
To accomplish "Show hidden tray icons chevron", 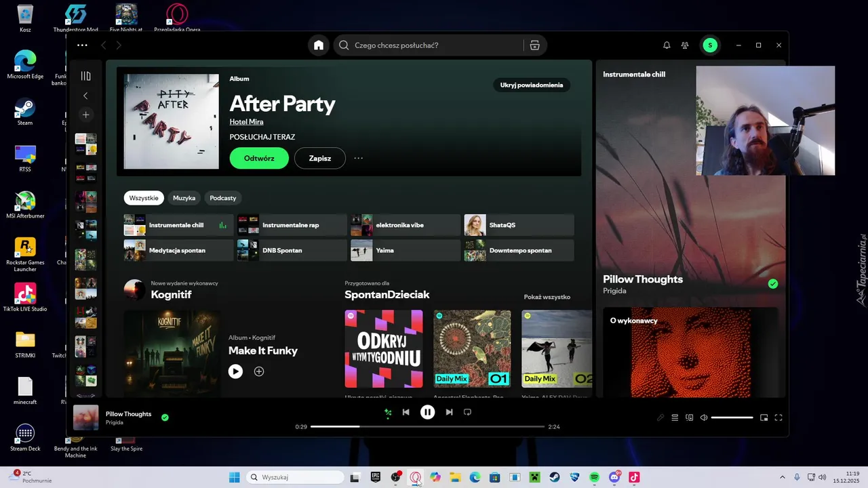I will pos(782,477).
